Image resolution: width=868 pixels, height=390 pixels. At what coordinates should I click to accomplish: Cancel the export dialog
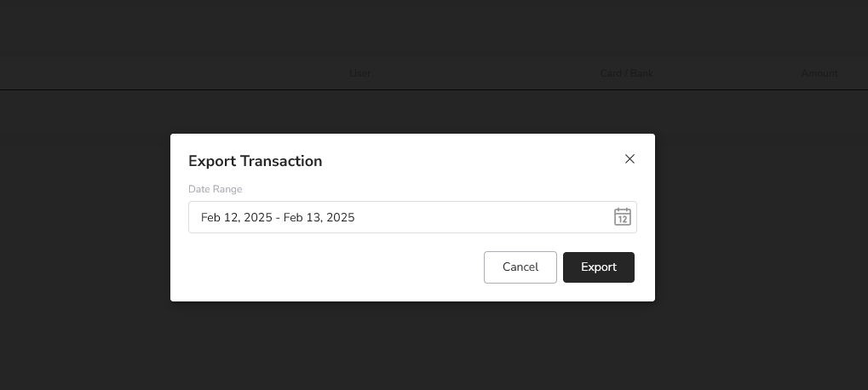click(520, 267)
